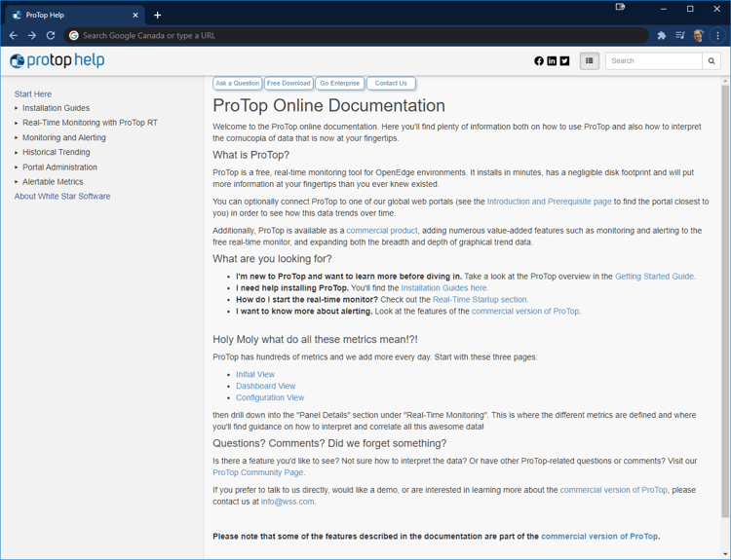Image resolution: width=731 pixels, height=560 pixels.
Task: Click the Google icon in address bar
Action: pos(74,35)
